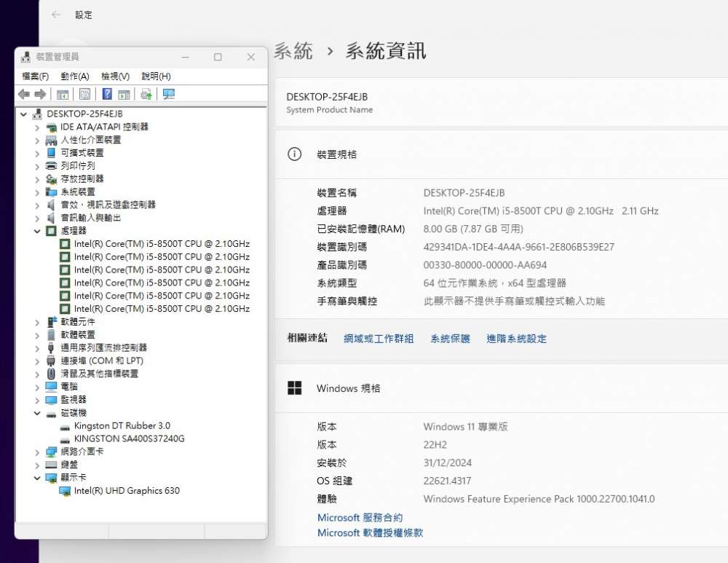Expand the 連接埠 (COM 和 LPT) category
Screen dimensions: 728x563
[x=37, y=361]
